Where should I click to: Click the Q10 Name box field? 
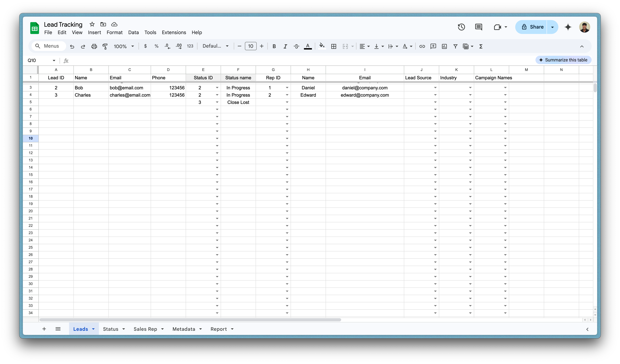coord(39,60)
